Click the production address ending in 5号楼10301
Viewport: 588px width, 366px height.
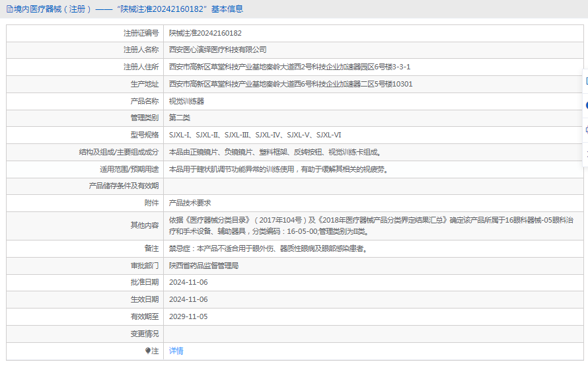pyautogui.click(x=291, y=84)
